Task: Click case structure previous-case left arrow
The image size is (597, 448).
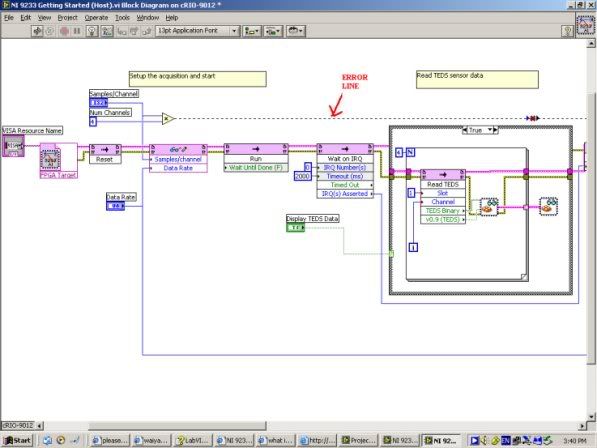Action: [465, 130]
